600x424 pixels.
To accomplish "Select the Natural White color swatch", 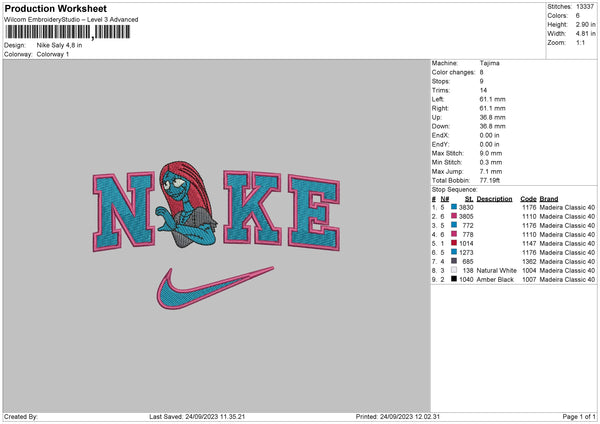I will [454, 270].
